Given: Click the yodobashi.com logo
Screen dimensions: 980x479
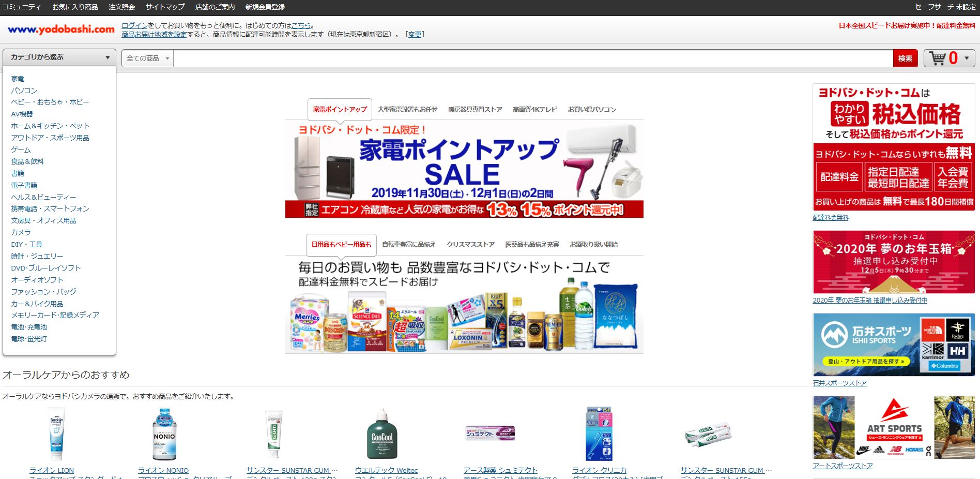Looking at the screenshot, I should [61, 29].
